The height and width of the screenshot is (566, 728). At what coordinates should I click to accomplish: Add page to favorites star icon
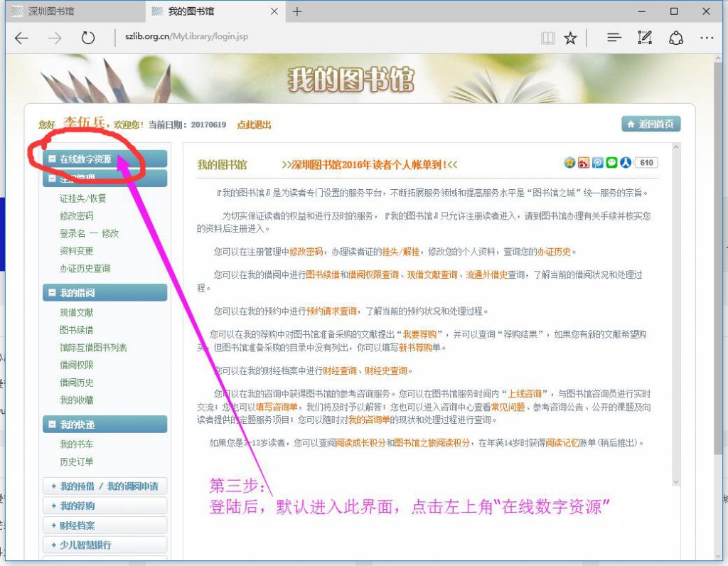[x=570, y=38]
